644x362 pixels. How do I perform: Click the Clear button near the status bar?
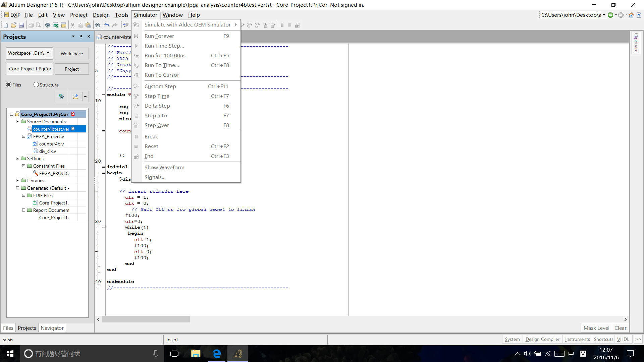click(620, 328)
